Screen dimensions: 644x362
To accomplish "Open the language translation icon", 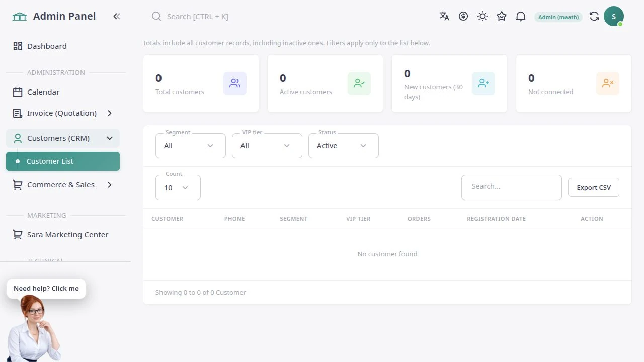I will pyautogui.click(x=444, y=16).
